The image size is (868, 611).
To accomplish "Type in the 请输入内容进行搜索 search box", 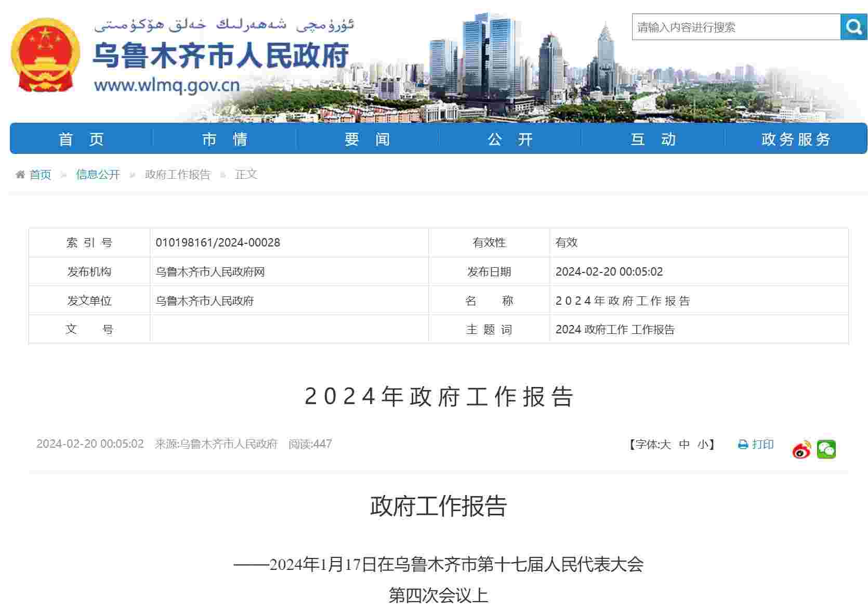I will [735, 27].
